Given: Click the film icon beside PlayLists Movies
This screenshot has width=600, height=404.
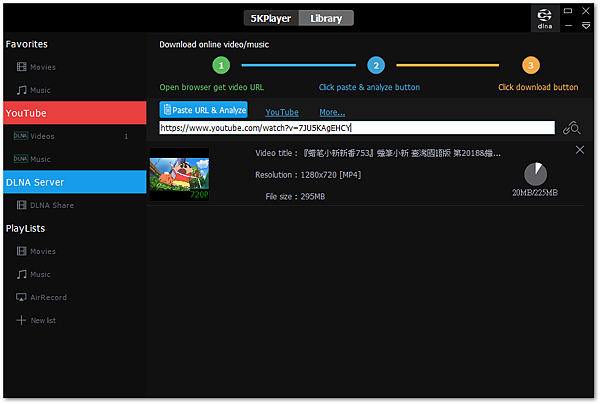Looking at the screenshot, I should (x=21, y=251).
